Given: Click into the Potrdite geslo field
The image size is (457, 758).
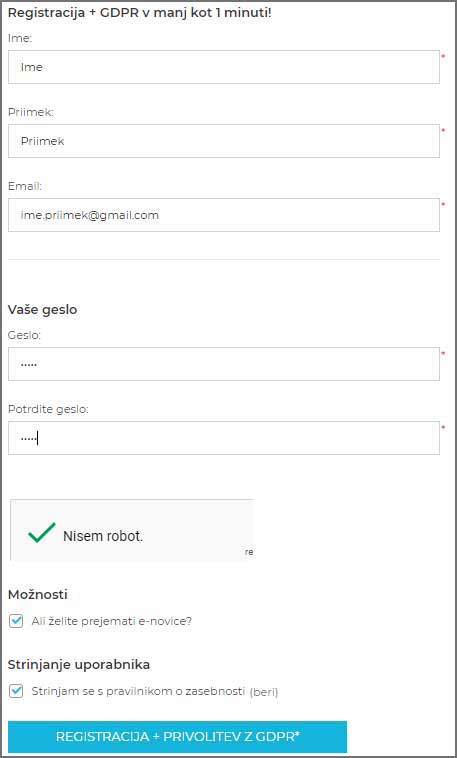Looking at the screenshot, I should (x=224, y=438).
